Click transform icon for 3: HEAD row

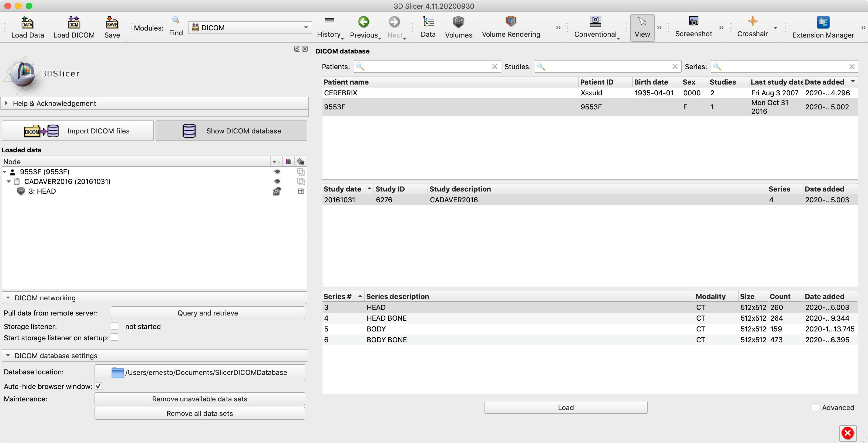(x=301, y=191)
